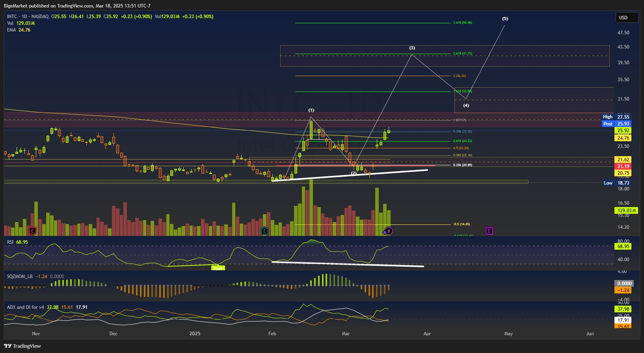Viewport: 644px width, 353px height.
Task: Click the 2025 label on time axis
Action: pyautogui.click(x=195, y=334)
